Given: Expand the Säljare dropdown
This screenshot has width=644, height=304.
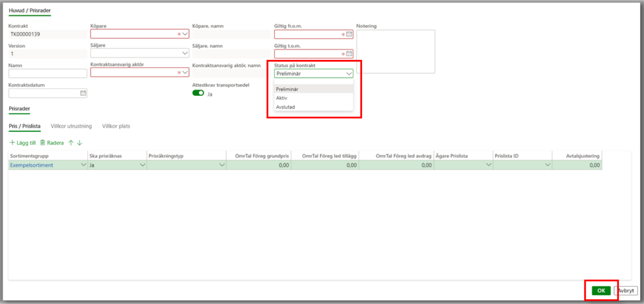Looking at the screenshot, I should 185,53.
